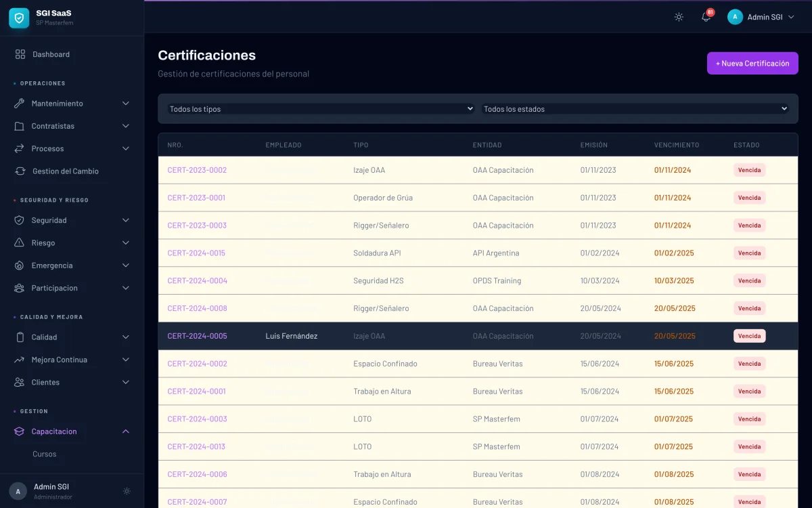This screenshot has height=508, width=812.
Task: Open the 'Todos los estados' filter dropdown
Action: [x=635, y=108]
